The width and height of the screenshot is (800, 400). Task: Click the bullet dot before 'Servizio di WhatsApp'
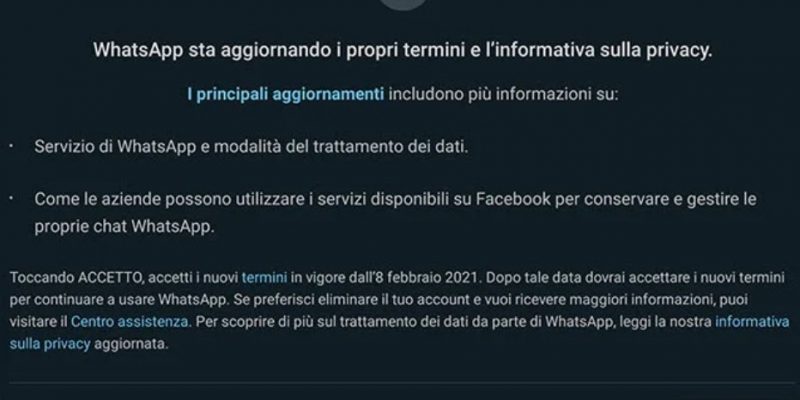tap(11, 146)
